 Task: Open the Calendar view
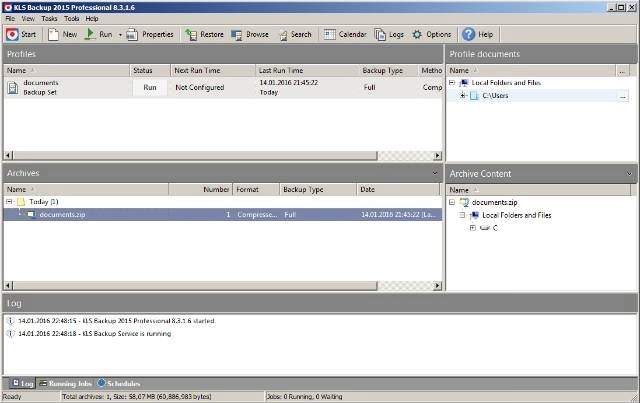(345, 35)
